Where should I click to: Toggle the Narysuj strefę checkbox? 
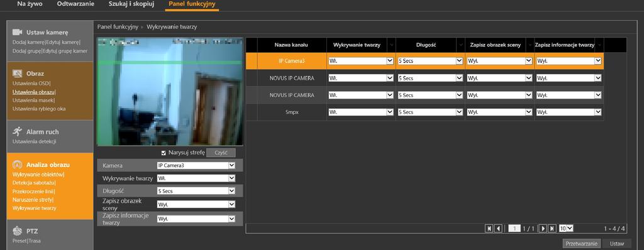pos(164,153)
